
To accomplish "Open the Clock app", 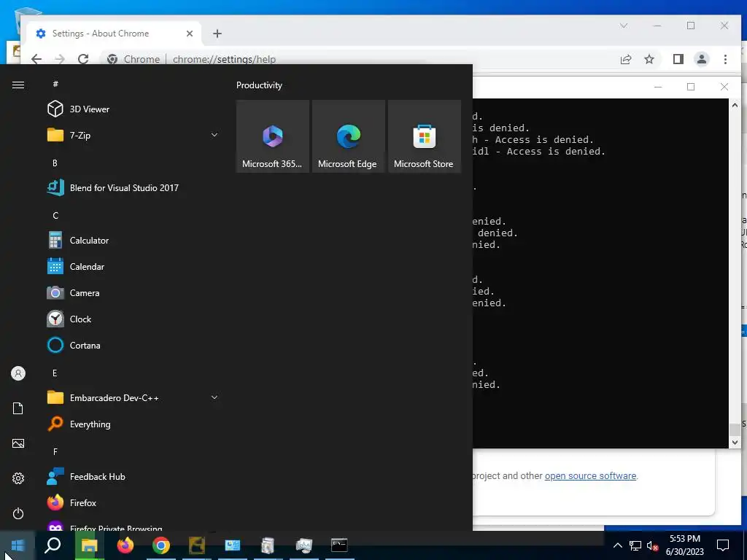I will [x=133, y=319].
